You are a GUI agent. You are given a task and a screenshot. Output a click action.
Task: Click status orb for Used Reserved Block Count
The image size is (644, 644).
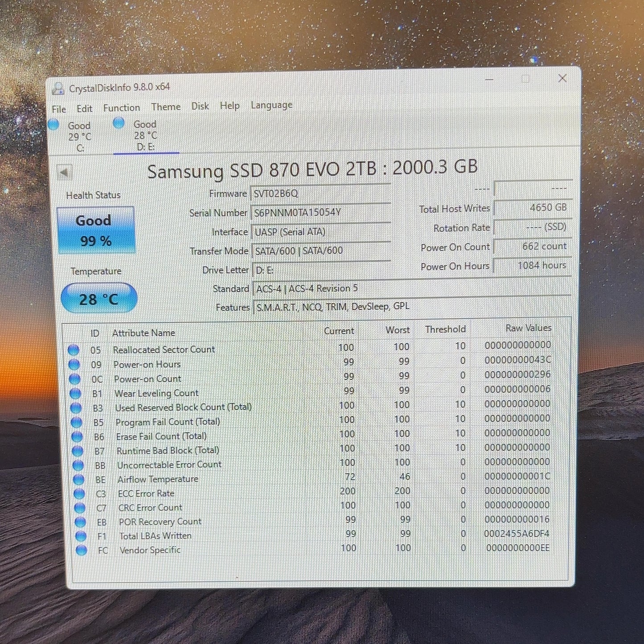tap(76, 408)
